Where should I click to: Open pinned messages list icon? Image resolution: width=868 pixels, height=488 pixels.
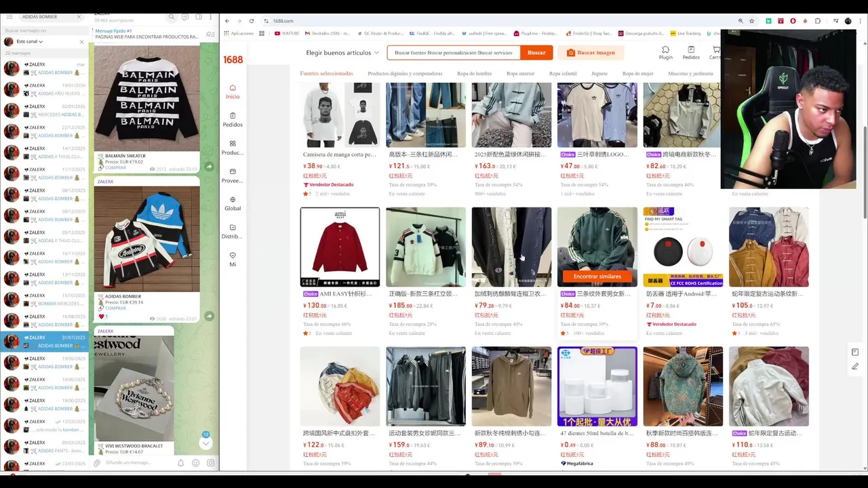tap(210, 34)
